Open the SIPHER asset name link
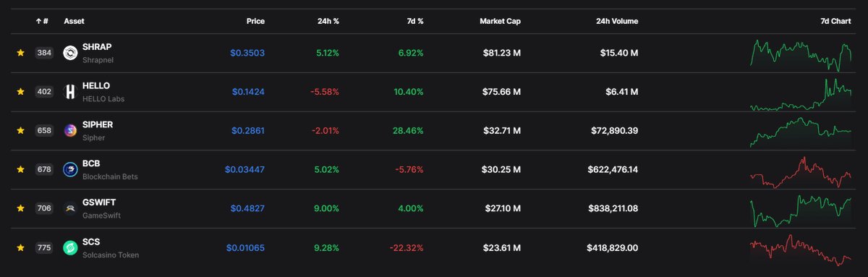 coord(98,124)
